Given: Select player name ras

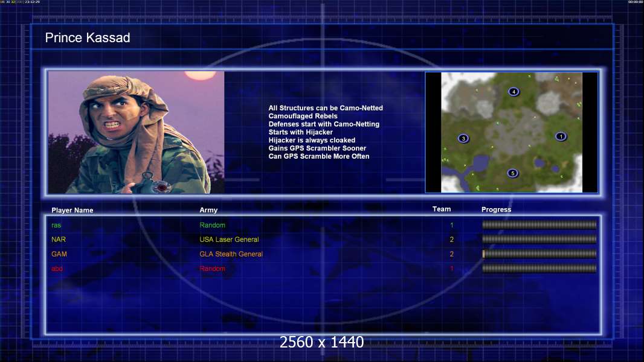Looking at the screenshot, I should (x=56, y=225).
